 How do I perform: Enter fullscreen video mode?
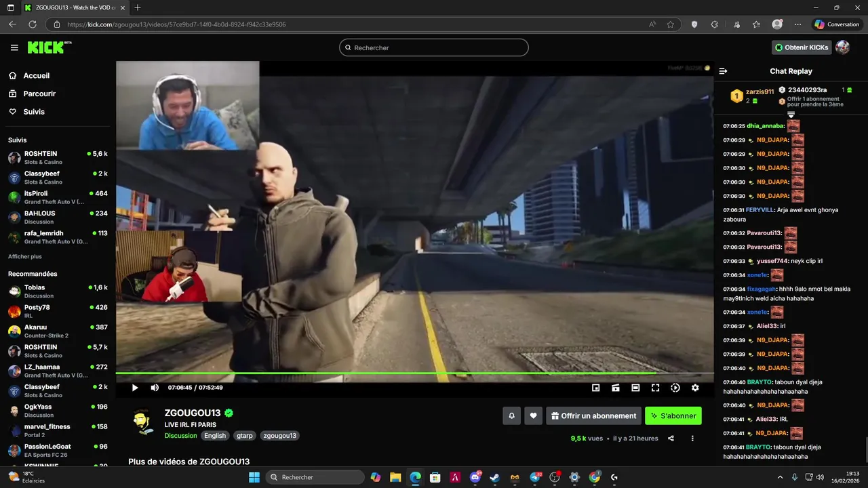(656, 388)
